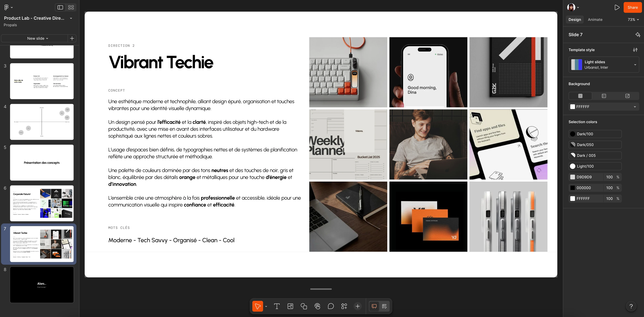This screenshot has height=317, width=644.
Task: Switch to the Animate tab
Action: (595, 20)
